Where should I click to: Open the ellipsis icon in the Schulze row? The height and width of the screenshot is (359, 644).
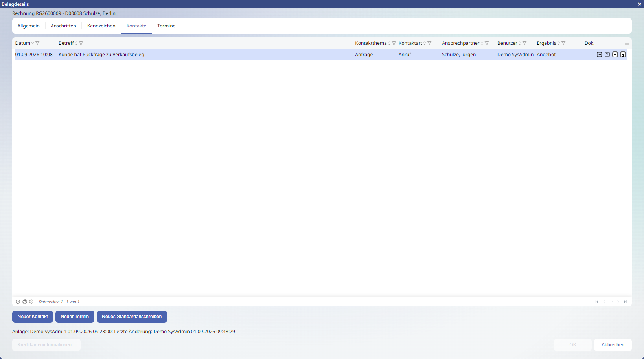coord(599,55)
